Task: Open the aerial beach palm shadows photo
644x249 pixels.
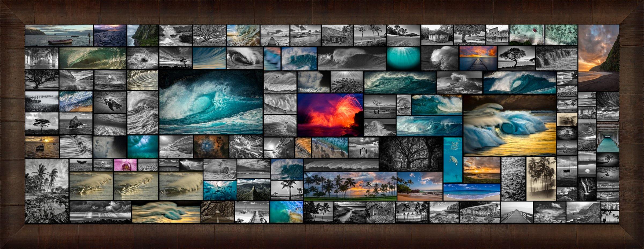Action: (330, 148)
